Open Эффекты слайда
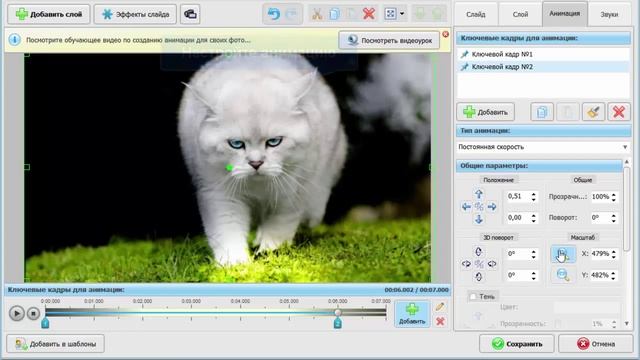640x360 pixels. [x=135, y=14]
